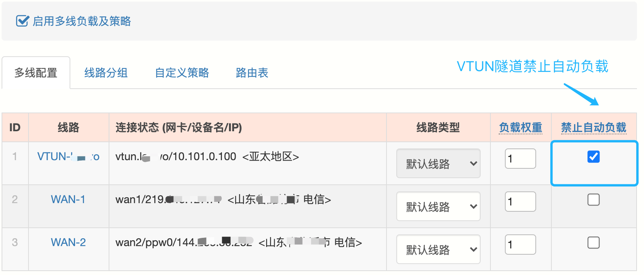Check 禁止自动负载 box for WAN-2
The width and height of the screenshot is (644, 275).
pos(593,243)
